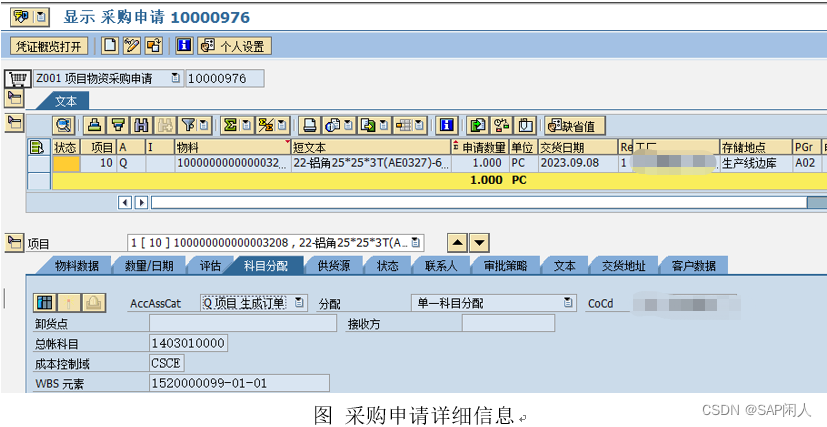The image size is (827, 427).
Task: Collapse the item detail section using its expander icon
Action: (x=15, y=242)
